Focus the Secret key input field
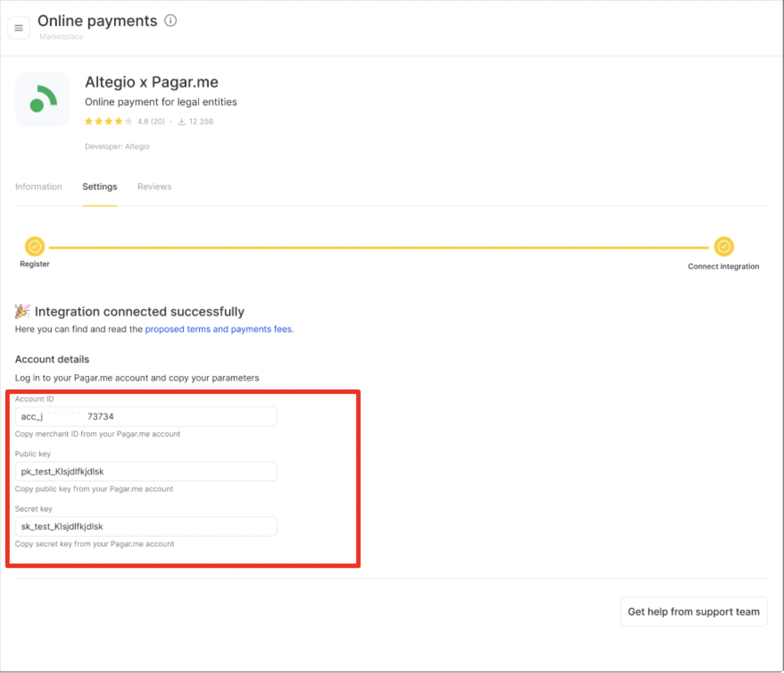This screenshot has height=673, width=784. (x=146, y=526)
